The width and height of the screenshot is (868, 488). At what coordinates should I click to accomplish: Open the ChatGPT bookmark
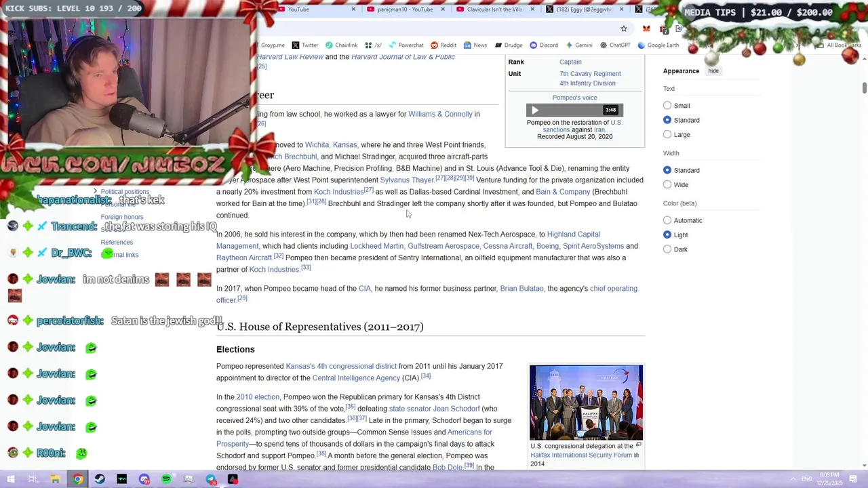[615, 45]
